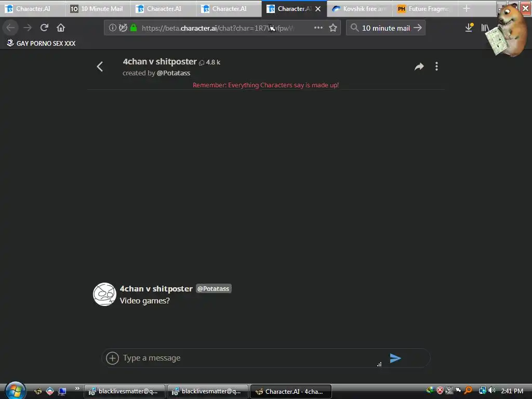The image size is (532, 399).
Task: Click the red shield security tray icon
Action: pyautogui.click(x=440, y=391)
